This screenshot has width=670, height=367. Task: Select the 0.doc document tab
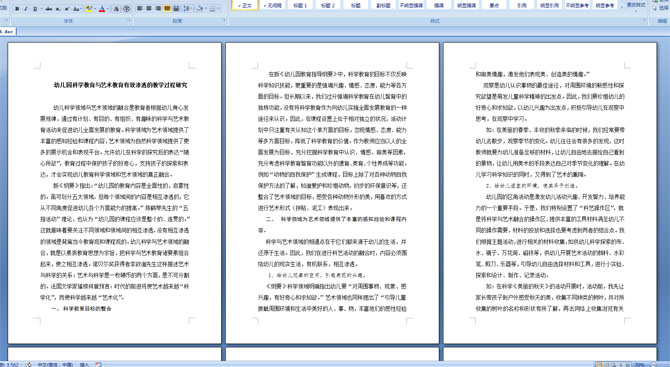click(x=8, y=31)
